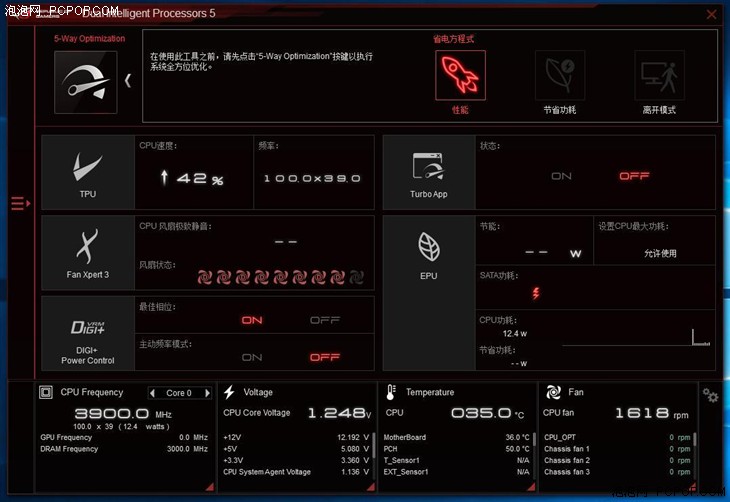Open the settings gear icon
This screenshot has width=730, height=502.
click(x=710, y=396)
